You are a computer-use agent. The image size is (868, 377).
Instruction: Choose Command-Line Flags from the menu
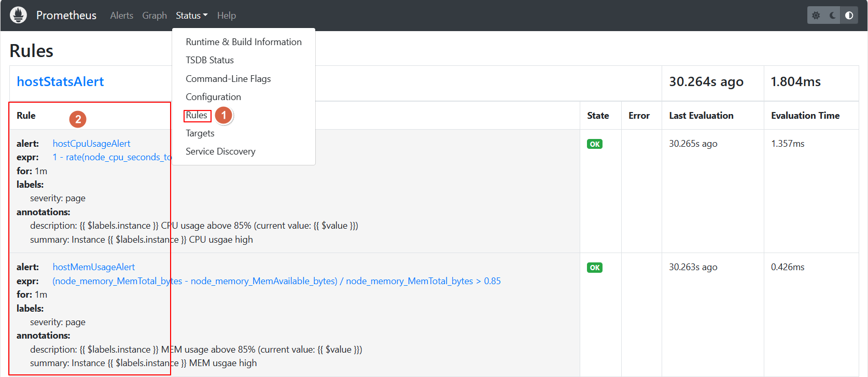[244, 79]
